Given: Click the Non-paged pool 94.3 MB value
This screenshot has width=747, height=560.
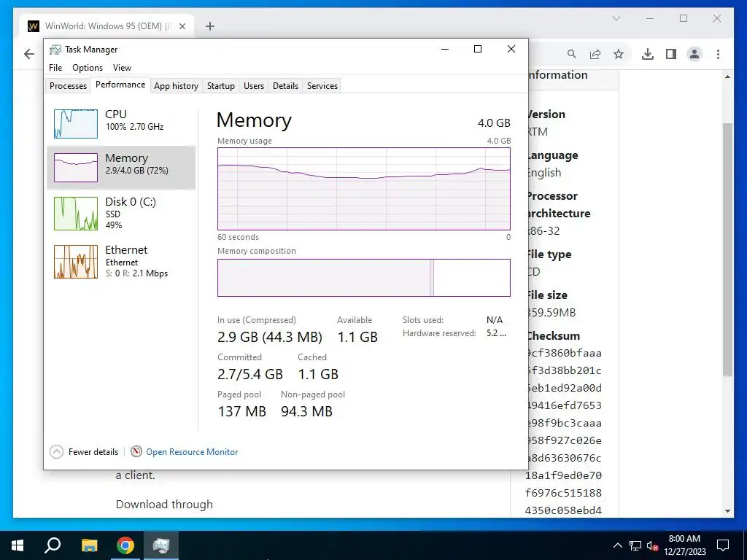Looking at the screenshot, I should pos(306,411).
